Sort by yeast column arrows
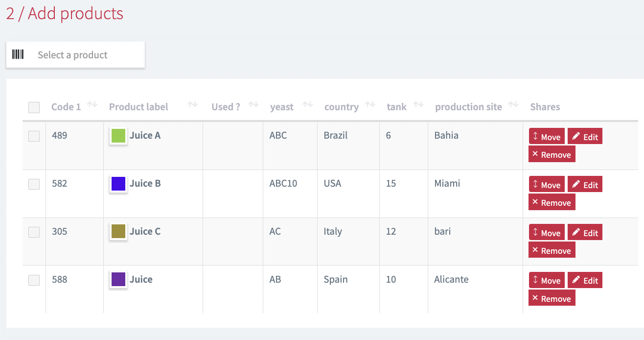Image resolution: width=644 pixels, height=340 pixels. 307,104
